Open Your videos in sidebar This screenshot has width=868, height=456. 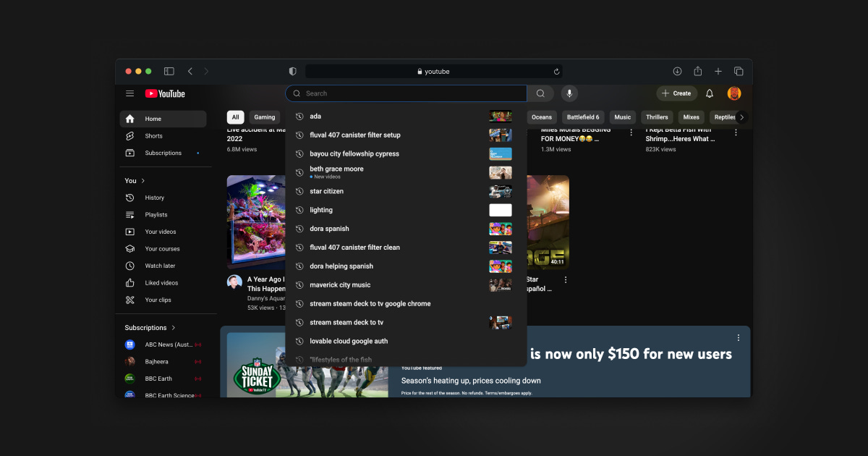[x=163, y=232]
